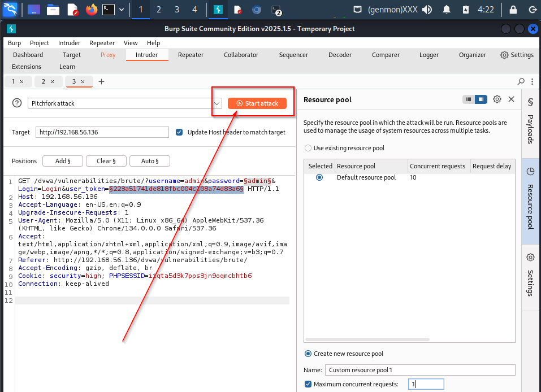The width and height of the screenshot is (541, 392).
Task: Switch side panel to left layout icon
Action: (469, 99)
